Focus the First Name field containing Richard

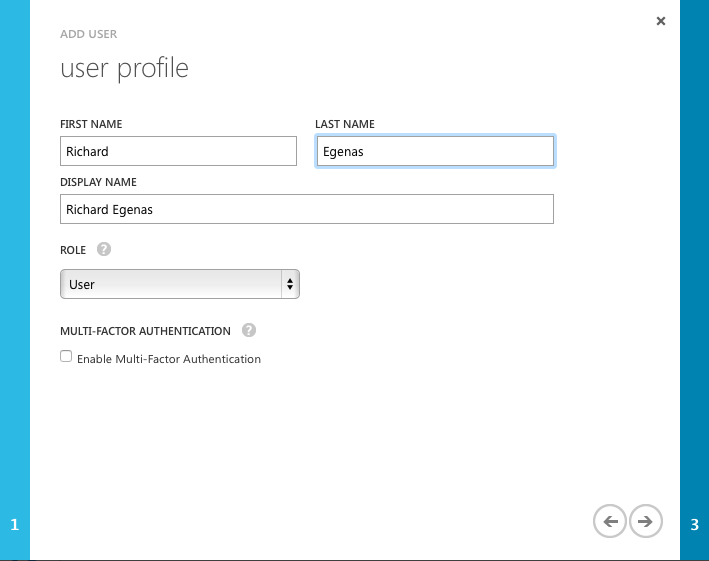tap(178, 151)
